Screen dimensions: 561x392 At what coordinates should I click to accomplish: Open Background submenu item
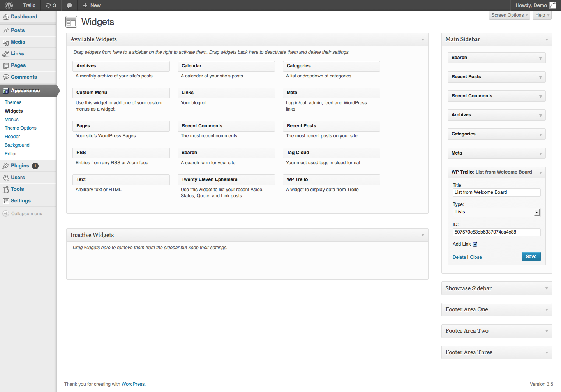(17, 145)
